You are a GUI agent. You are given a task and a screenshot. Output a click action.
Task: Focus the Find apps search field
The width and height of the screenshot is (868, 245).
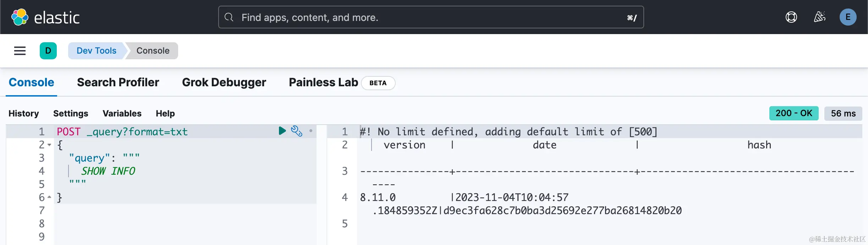[431, 17]
